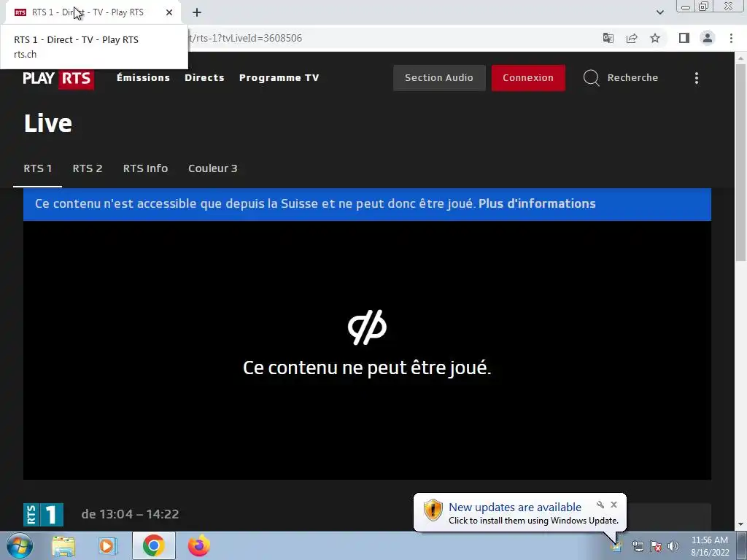The width and height of the screenshot is (747, 560).
Task: Click the scrollbar down arrow
Action: 740,525
